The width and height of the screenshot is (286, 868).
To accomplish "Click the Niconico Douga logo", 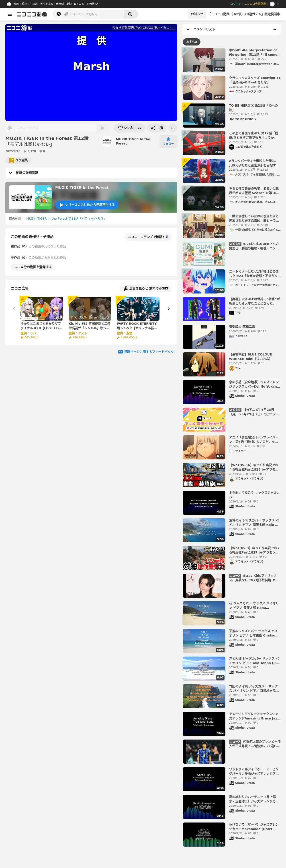I will click(32, 14).
